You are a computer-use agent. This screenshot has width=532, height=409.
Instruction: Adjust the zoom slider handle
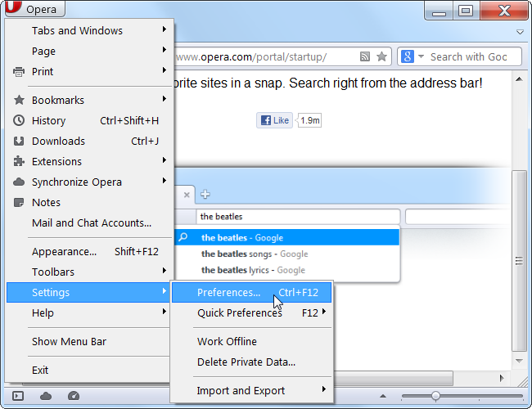tap(436, 396)
